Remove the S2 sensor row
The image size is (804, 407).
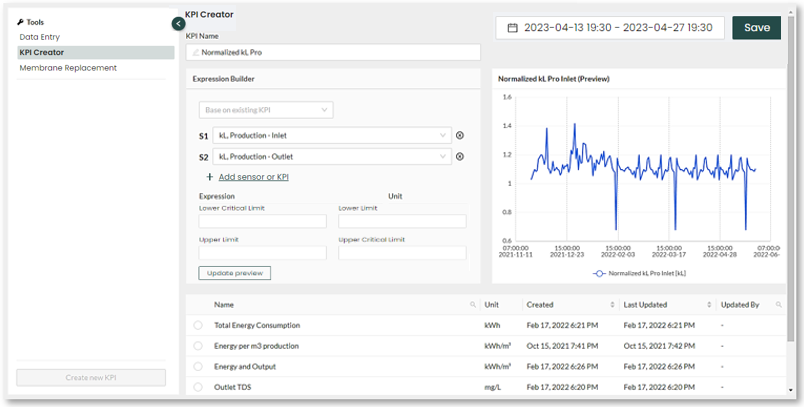(x=460, y=156)
